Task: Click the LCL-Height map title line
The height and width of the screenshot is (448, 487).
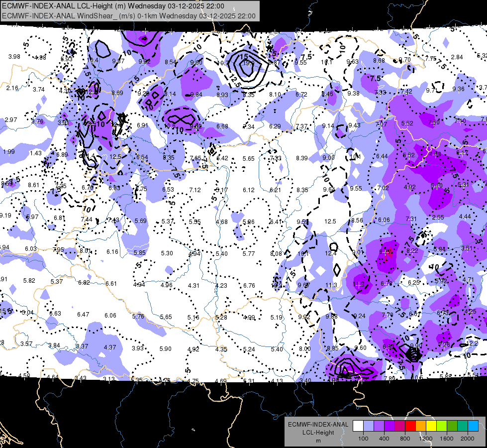Action: [113, 6]
